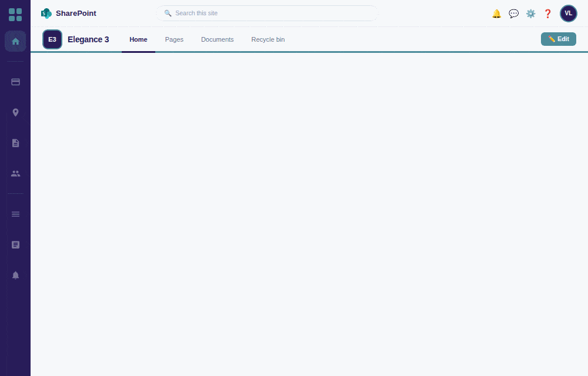Click the Edit button
This screenshot has width=588, height=376.
(558, 39)
